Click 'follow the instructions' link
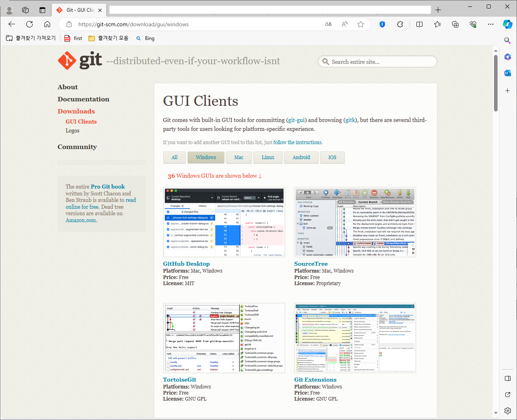This screenshot has height=420, width=517. [298, 142]
